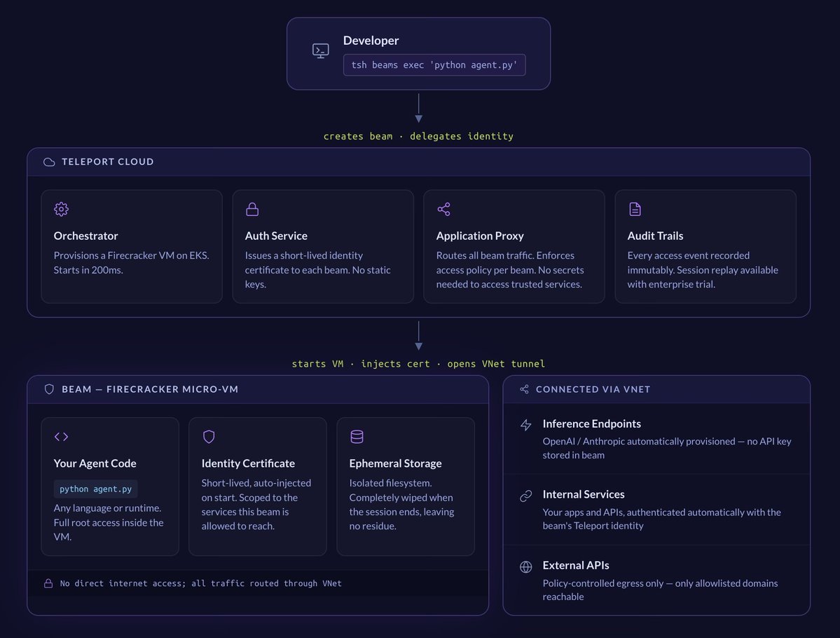Click the Orchestrator card title
The width and height of the screenshot is (840, 638).
tap(85, 236)
